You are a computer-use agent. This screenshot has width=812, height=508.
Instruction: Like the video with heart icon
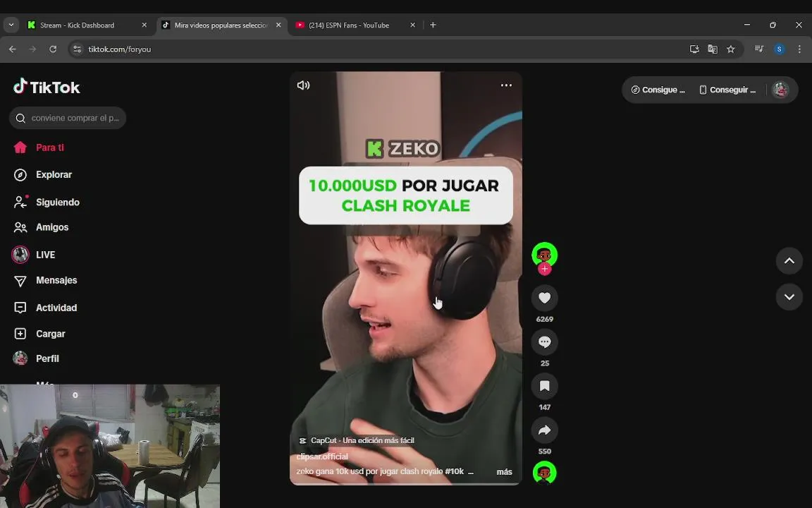tap(544, 298)
